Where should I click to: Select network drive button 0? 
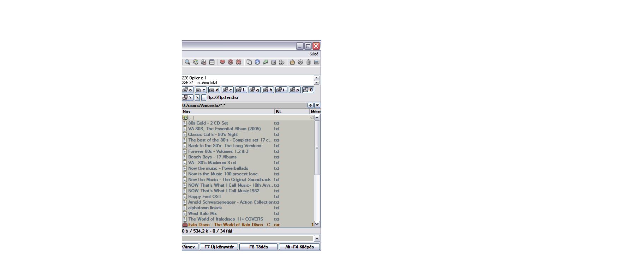pyautogui.click(x=308, y=90)
